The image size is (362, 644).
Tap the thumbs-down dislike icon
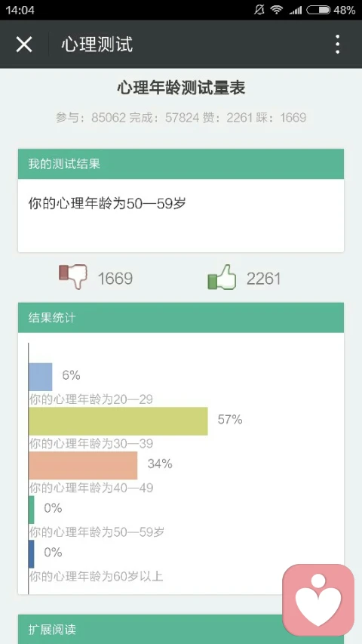click(x=73, y=276)
